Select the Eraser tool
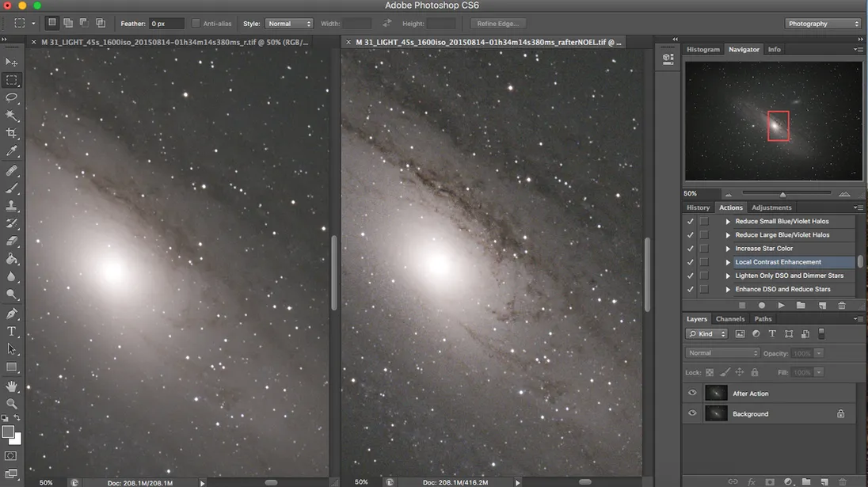The height and width of the screenshot is (487, 868). click(11, 242)
